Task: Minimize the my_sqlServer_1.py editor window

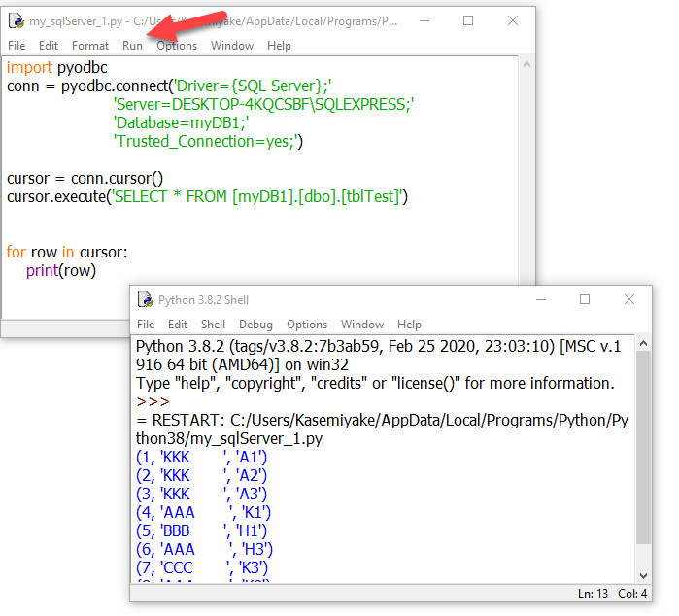Action: [424, 20]
